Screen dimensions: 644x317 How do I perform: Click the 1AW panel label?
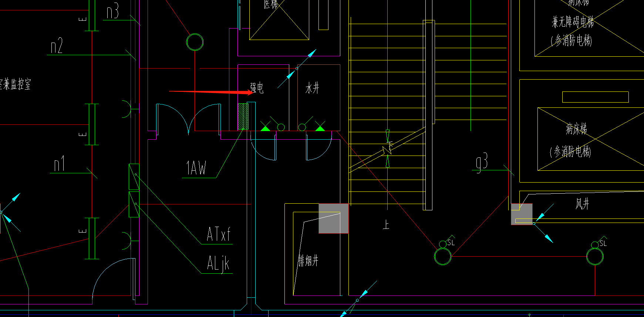coord(196,168)
